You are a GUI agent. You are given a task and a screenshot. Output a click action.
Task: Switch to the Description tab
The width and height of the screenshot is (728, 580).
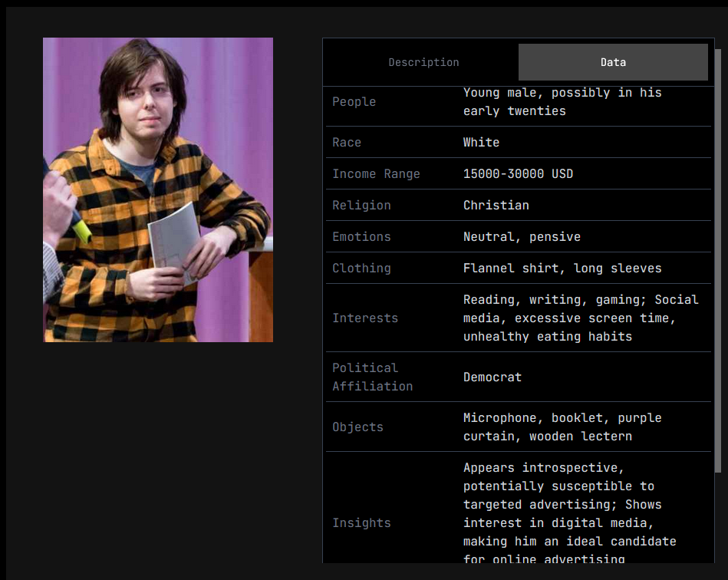[423, 62]
